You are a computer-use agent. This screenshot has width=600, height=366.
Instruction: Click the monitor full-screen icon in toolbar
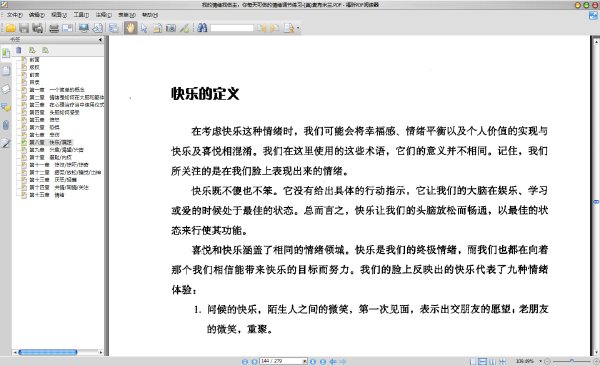click(84, 28)
